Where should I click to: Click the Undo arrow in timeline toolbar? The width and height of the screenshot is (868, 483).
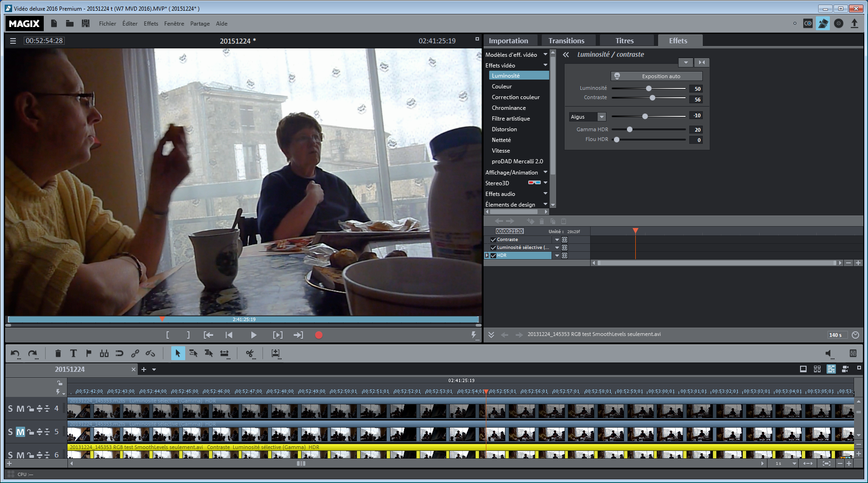tap(15, 354)
